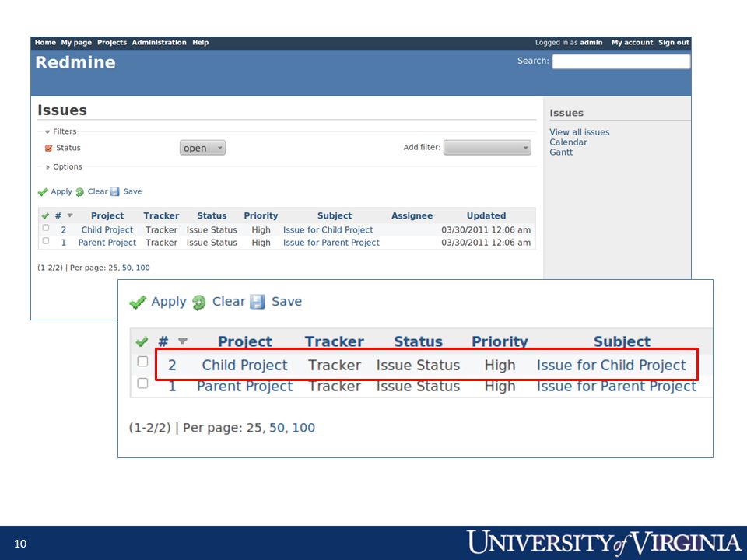Open the Home menu item
Viewport: 747px width, 560px height.
click(x=45, y=42)
